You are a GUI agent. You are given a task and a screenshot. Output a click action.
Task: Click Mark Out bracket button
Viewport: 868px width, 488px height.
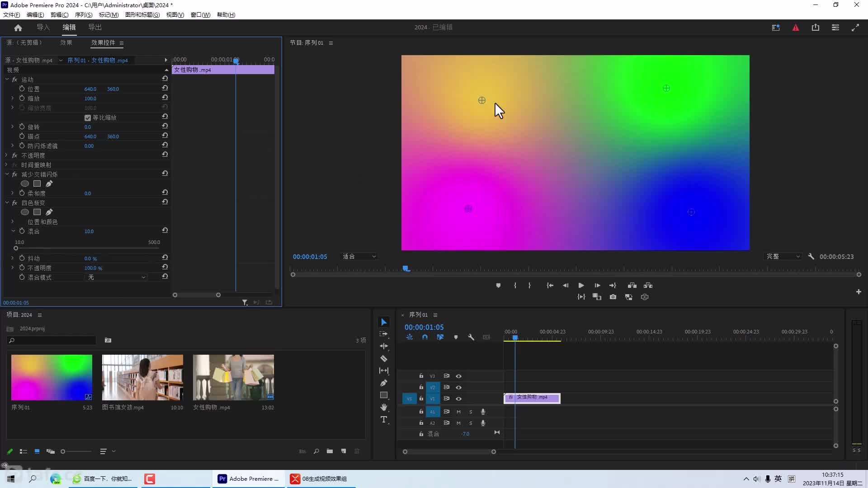pos(529,285)
